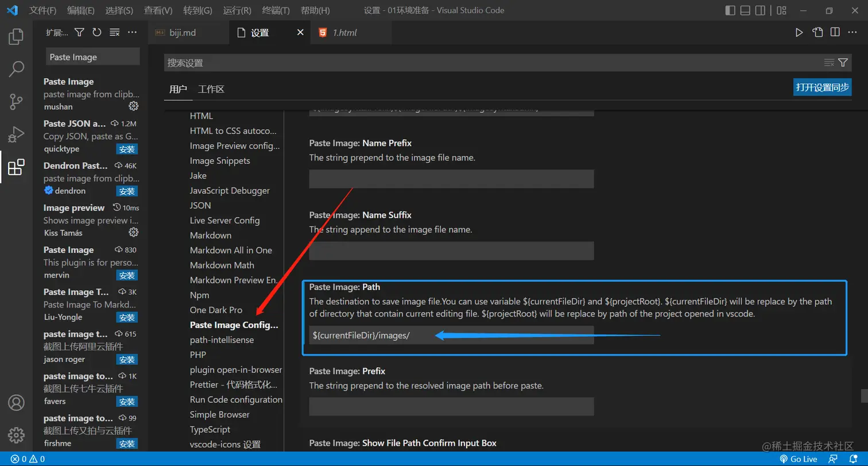This screenshot has width=868, height=466.
Task: Select the 工作区 settings scope tab
Action: (211, 89)
